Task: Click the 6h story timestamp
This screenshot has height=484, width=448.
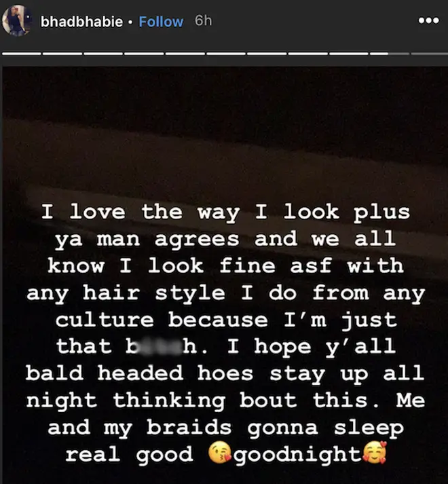Action: (203, 21)
